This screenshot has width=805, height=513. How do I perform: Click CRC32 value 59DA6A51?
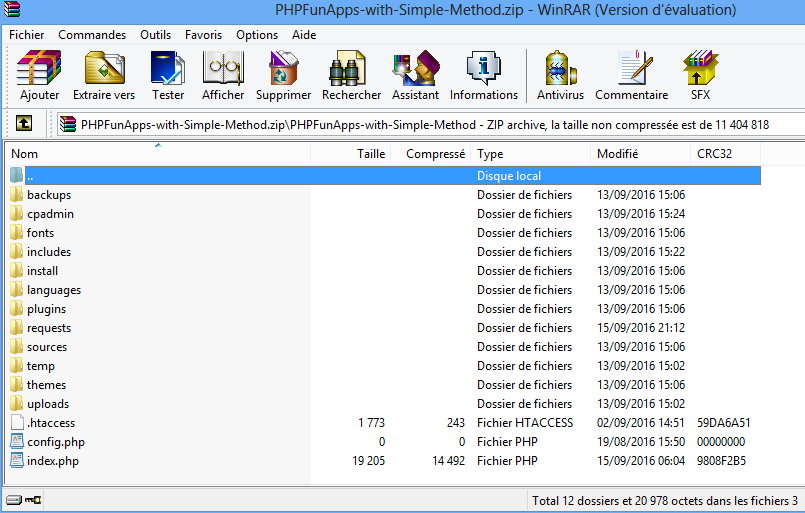pyautogui.click(x=723, y=423)
